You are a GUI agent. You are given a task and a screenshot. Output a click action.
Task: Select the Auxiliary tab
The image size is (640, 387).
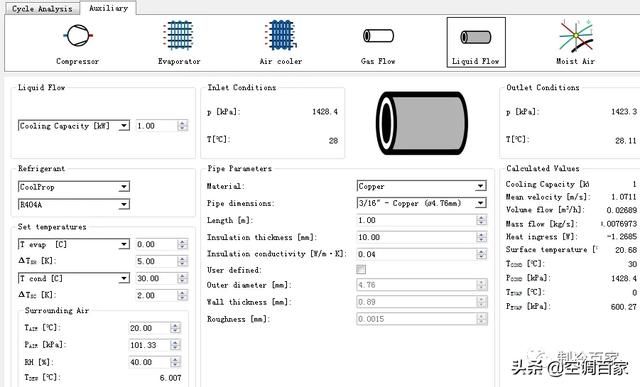coord(108,8)
